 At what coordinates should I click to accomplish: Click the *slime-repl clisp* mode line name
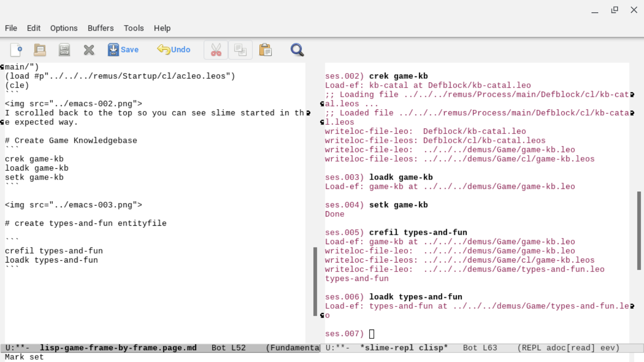pos(404,348)
